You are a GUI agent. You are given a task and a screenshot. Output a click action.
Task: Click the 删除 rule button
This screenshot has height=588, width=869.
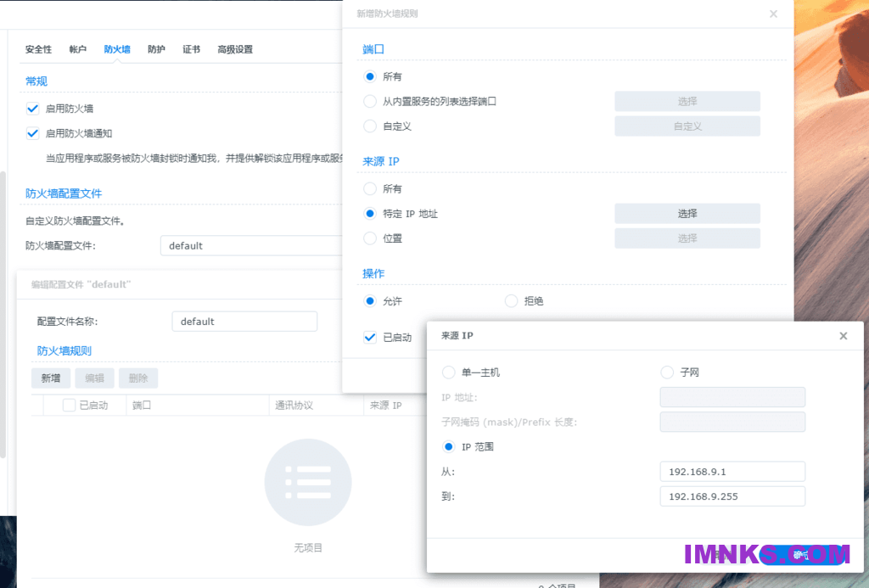(138, 378)
